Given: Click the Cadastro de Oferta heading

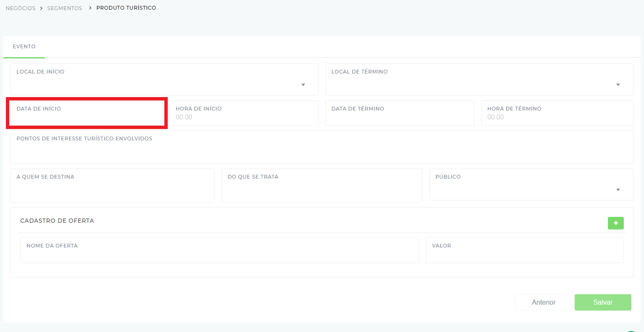Looking at the screenshot, I should (x=57, y=221).
